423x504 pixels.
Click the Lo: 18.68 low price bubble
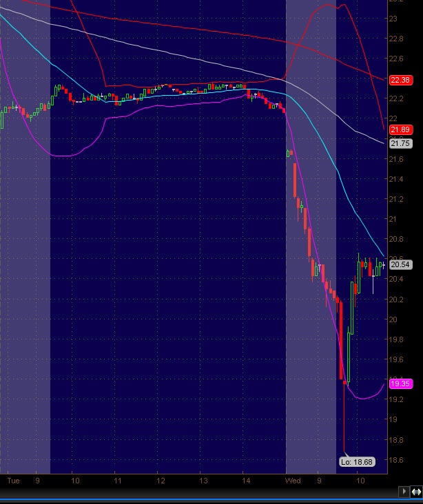[356, 462]
